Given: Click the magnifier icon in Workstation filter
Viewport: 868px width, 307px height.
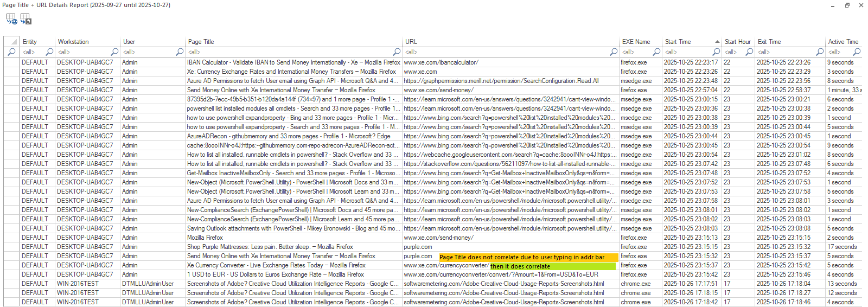Looking at the screenshot, I should 49,52.
